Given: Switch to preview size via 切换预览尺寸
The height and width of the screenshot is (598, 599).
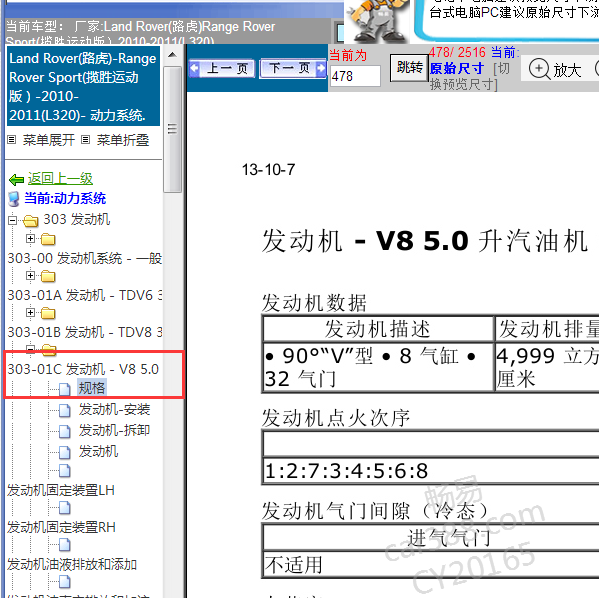Looking at the screenshot, I should (469, 76).
